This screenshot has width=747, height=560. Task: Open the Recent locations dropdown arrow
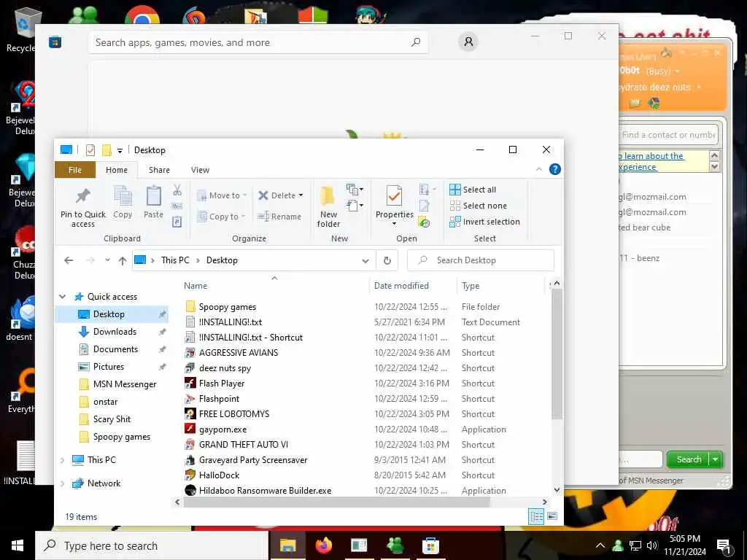coord(108,260)
